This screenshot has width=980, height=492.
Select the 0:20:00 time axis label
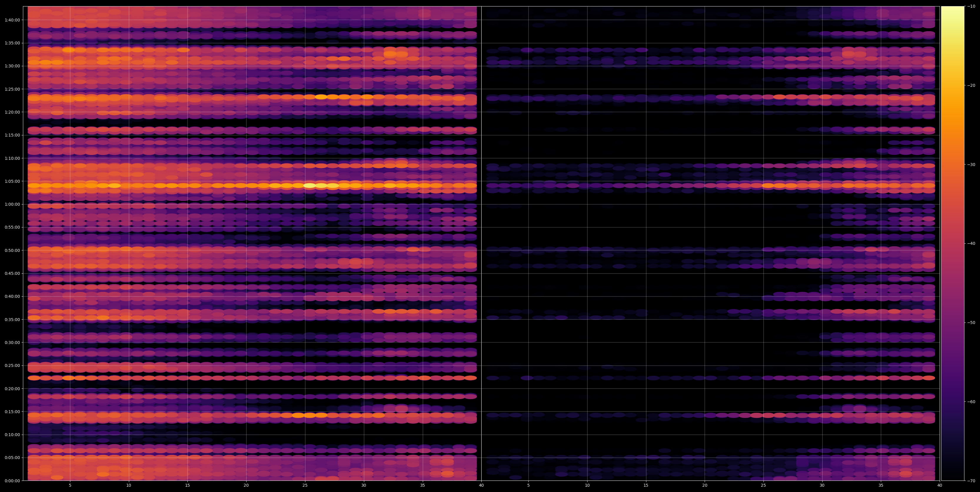tap(12, 388)
